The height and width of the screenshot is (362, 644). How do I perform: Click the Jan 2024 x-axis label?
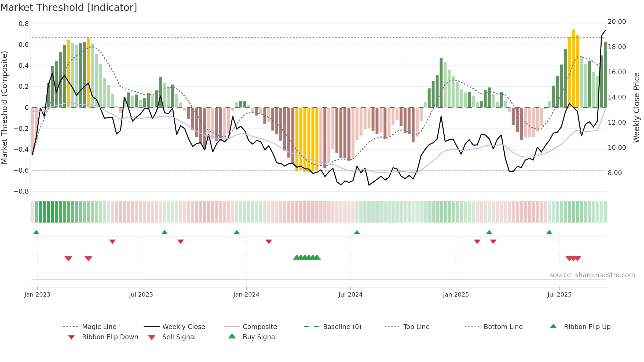(x=246, y=295)
